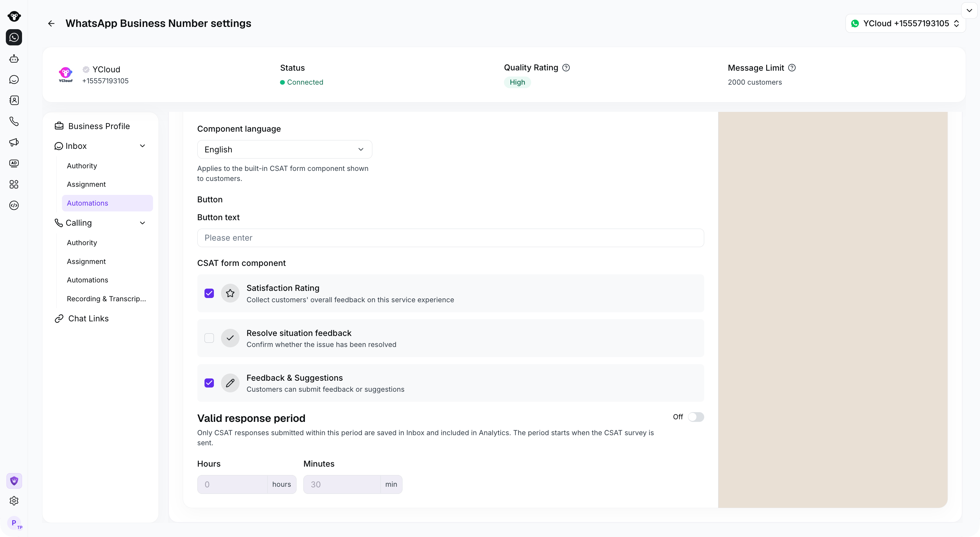Click the Button text input field
Screen dimensions: 980x537
(450, 238)
